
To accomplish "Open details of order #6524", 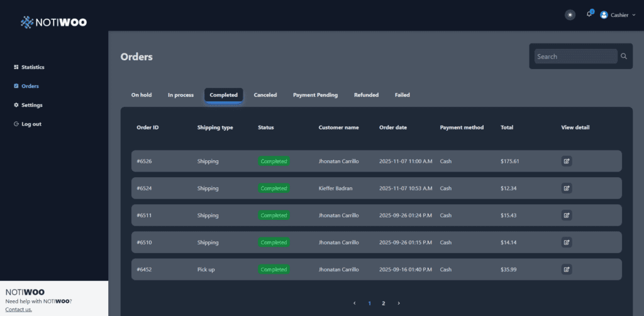I will pos(567,188).
